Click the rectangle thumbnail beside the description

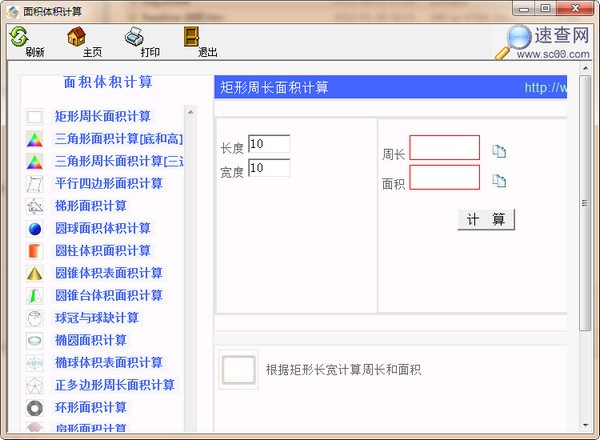[x=238, y=370]
